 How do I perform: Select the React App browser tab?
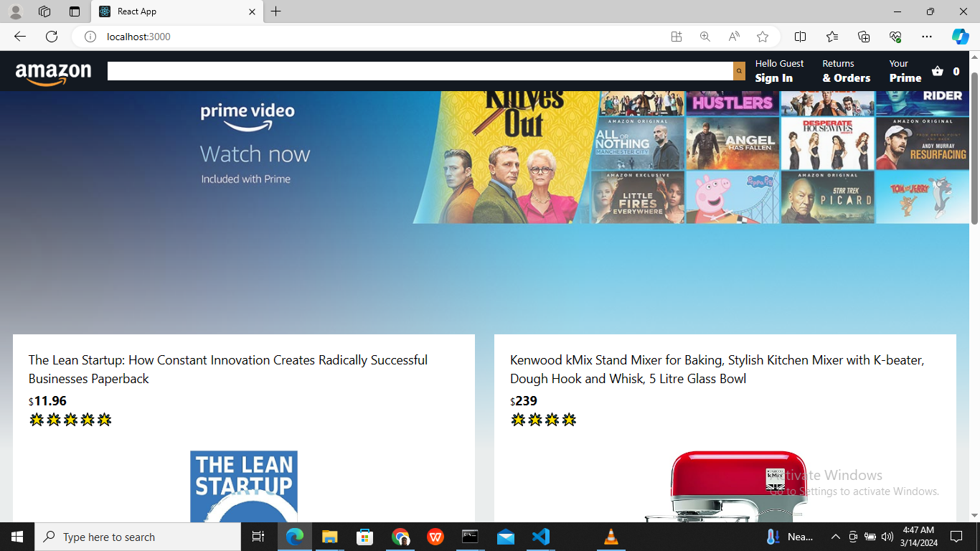pos(177,11)
